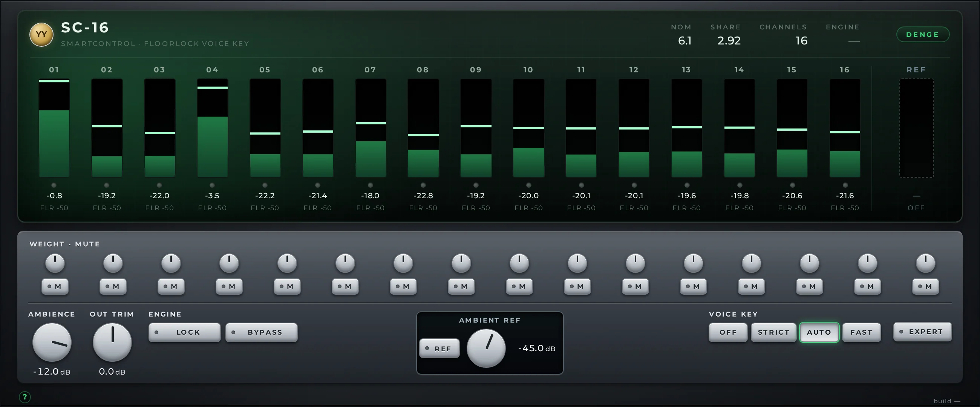Open help with the question mark icon
Screen dimensions: 980x407
(25, 397)
